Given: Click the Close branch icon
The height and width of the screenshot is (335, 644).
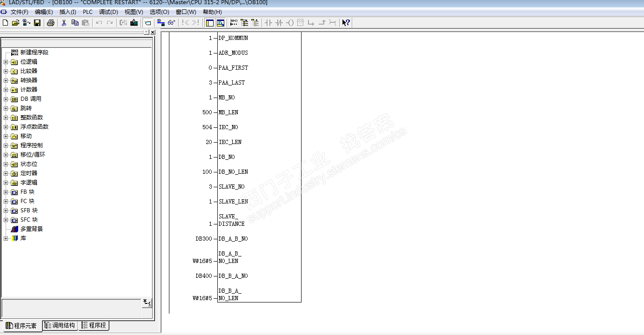Looking at the screenshot, I should (x=322, y=22).
